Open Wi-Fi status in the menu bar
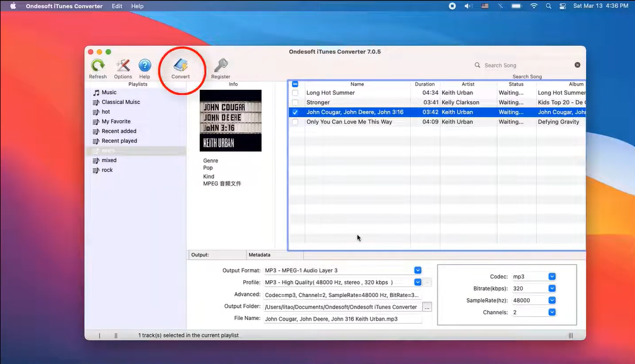This screenshot has height=364, width=635. click(x=534, y=6)
